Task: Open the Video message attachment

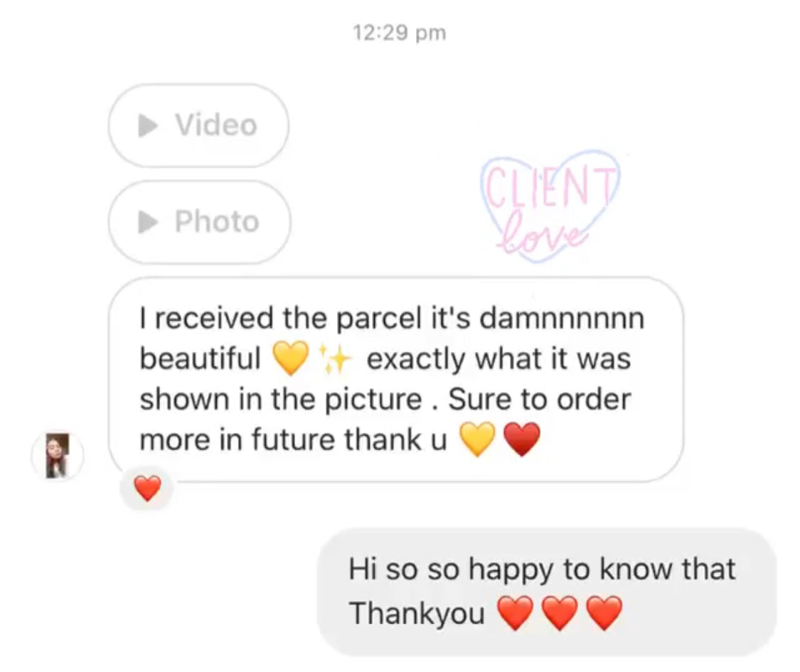Action: pos(198,126)
